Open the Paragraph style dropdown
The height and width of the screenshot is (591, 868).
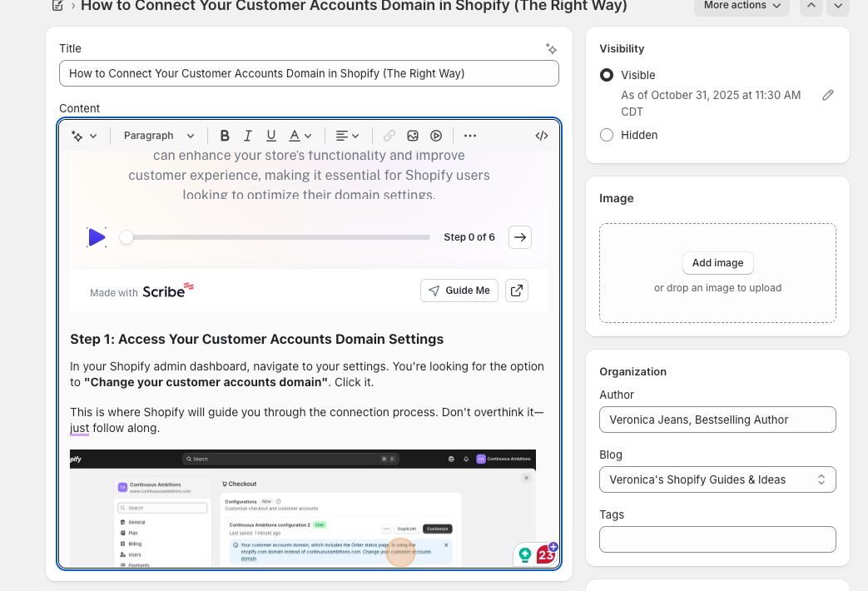pyautogui.click(x=158, y=136)
